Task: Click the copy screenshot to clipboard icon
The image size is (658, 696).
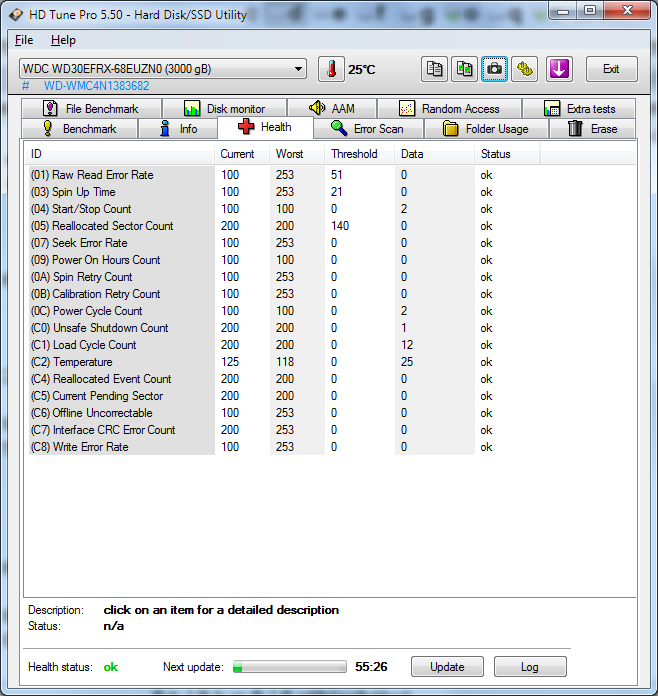Action: click(x=464, y=69)
